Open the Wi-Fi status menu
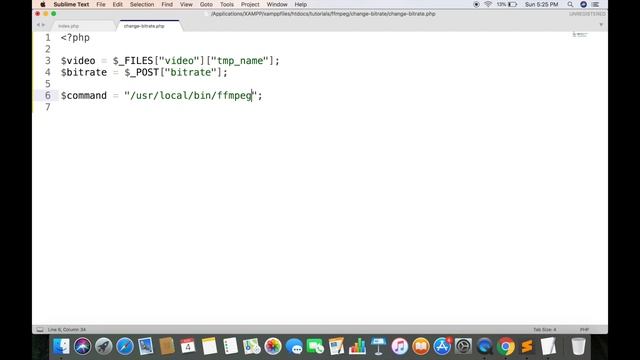 488,4
